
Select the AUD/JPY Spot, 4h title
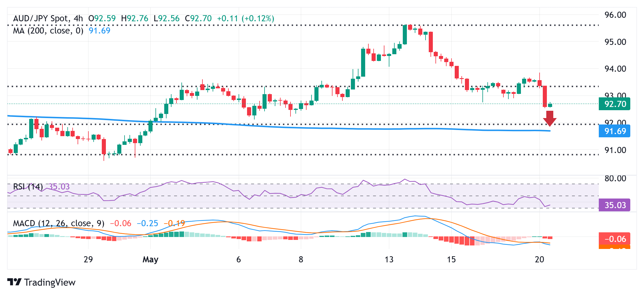48,19
